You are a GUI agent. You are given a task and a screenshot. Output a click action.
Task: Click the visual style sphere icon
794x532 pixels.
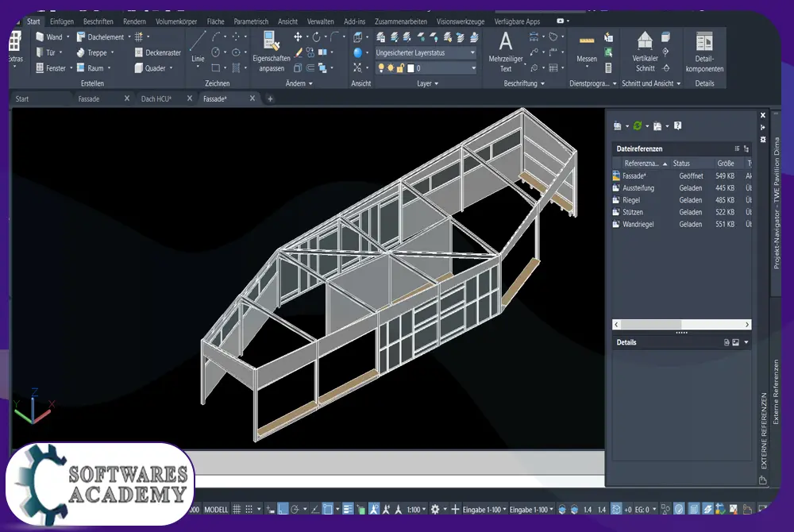(x=357, y=52)
